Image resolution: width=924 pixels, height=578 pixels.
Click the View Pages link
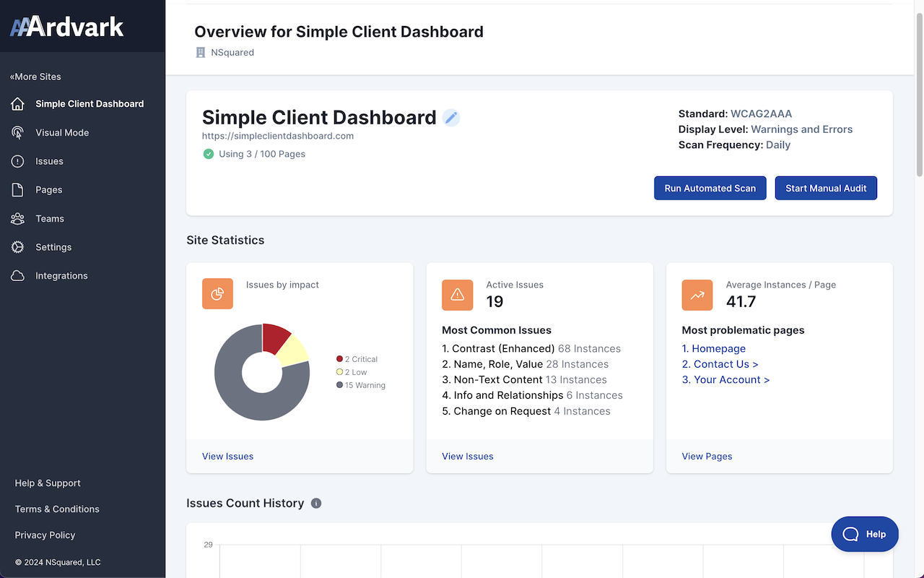(x=707, y=457)
